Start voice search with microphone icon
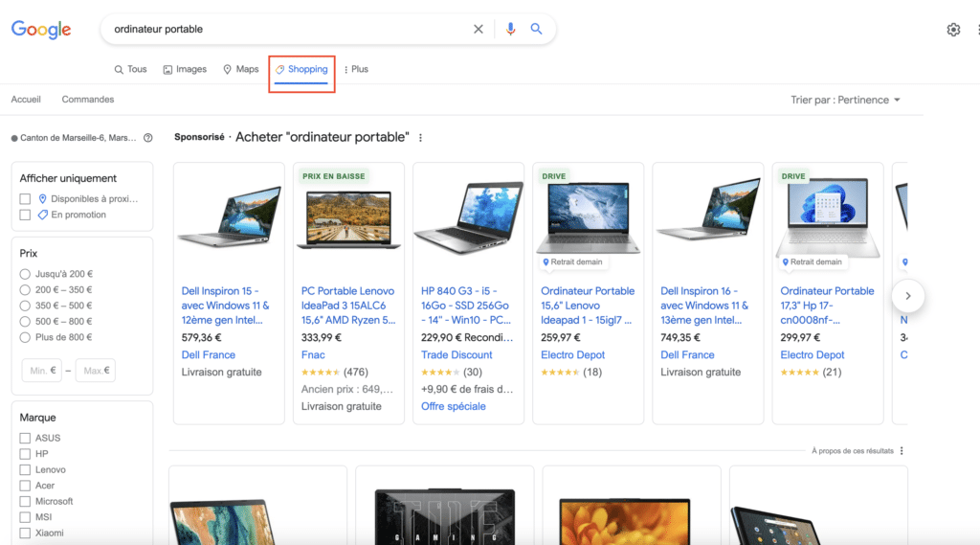Viewport: 980px width, 545px height. (x=511, y=29)
